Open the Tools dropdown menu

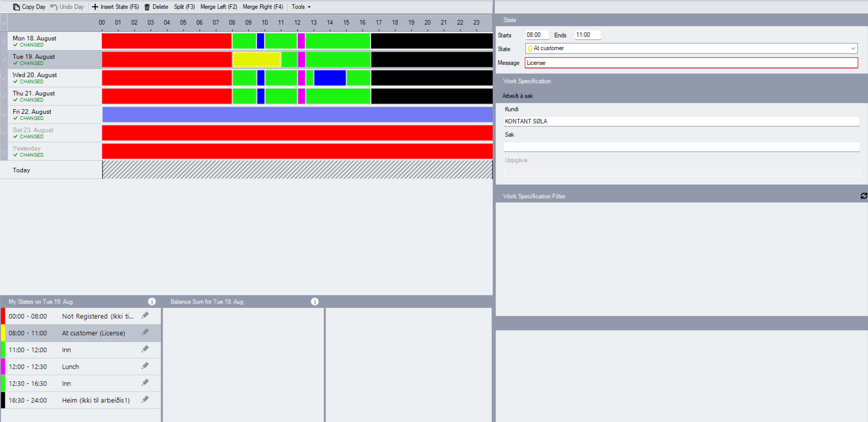coord(301,7)
